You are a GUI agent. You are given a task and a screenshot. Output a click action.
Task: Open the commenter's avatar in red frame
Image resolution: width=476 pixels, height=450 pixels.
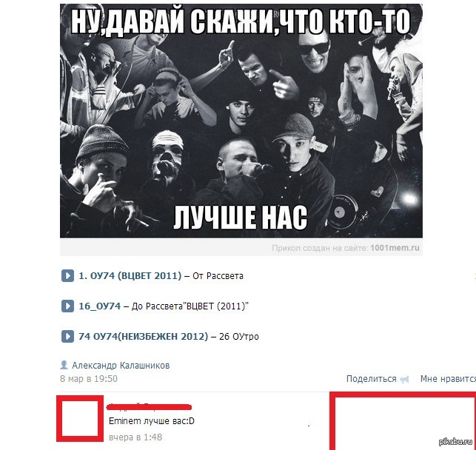click(81, 418)
